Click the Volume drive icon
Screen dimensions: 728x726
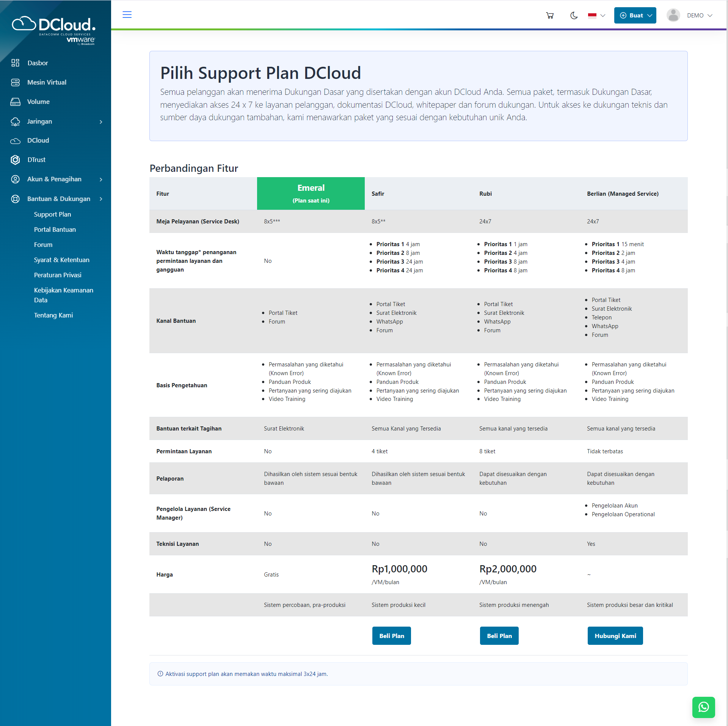point(15,102)
